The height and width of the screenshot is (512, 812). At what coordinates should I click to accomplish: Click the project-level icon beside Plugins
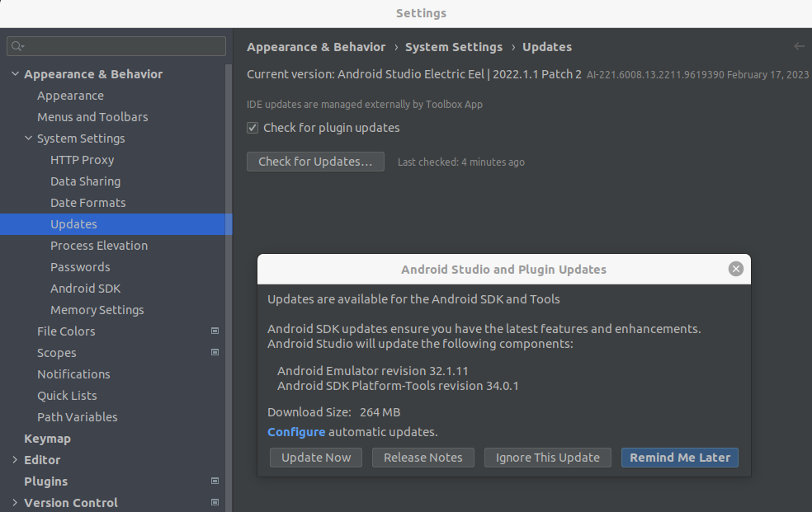point(215,481)
